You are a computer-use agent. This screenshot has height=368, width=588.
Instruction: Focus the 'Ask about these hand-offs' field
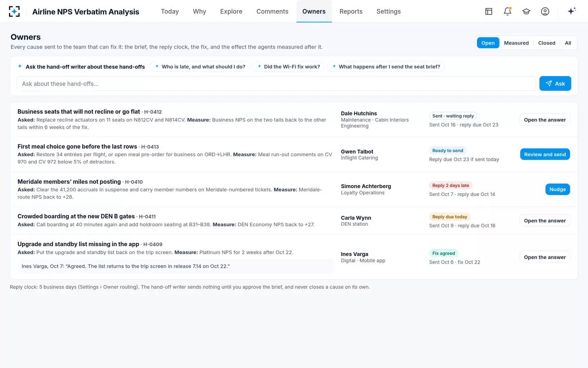(x=276, y=84)
